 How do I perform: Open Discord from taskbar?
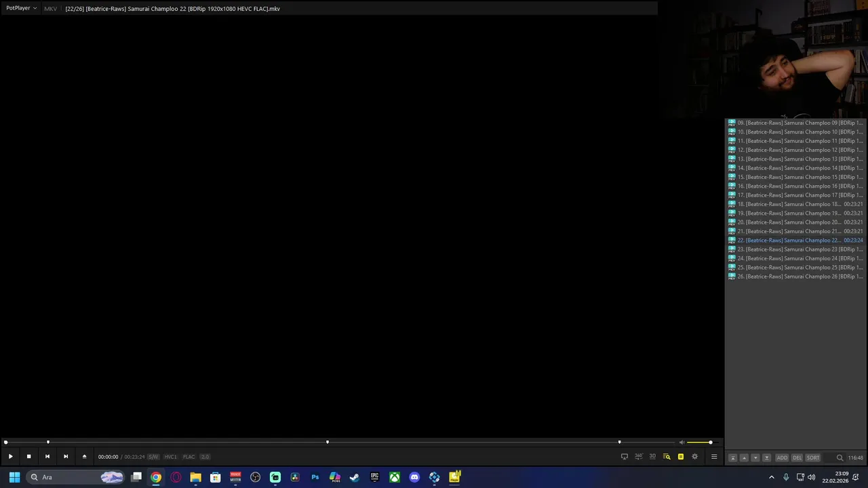coord(414,477)
